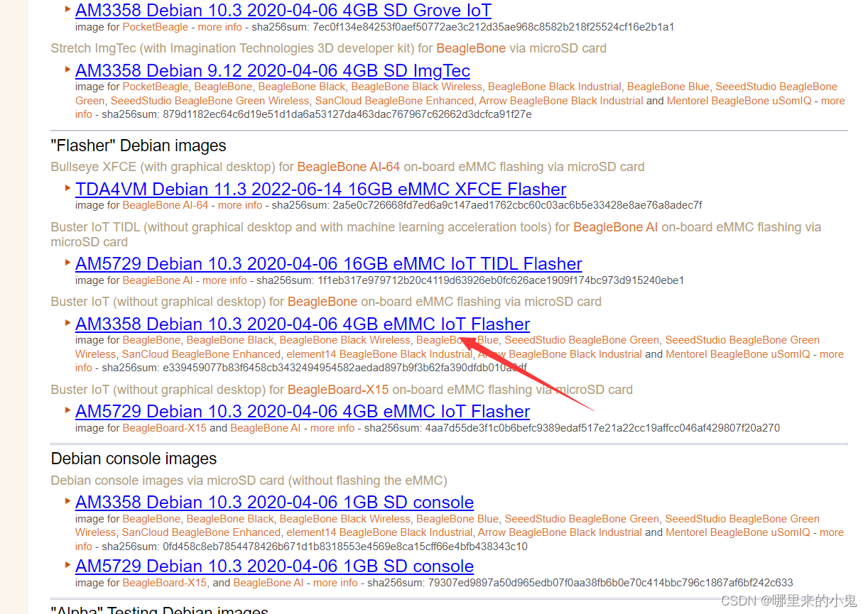
Task: Click BeagleBone AI link under TIDL Flasher image
Action: click(158, 280)
